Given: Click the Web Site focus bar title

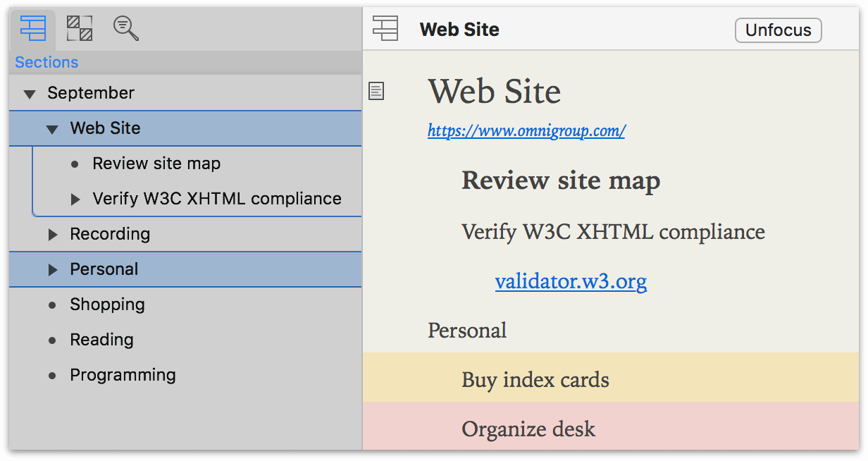Looking at the screenshot, I should [459, 30].
